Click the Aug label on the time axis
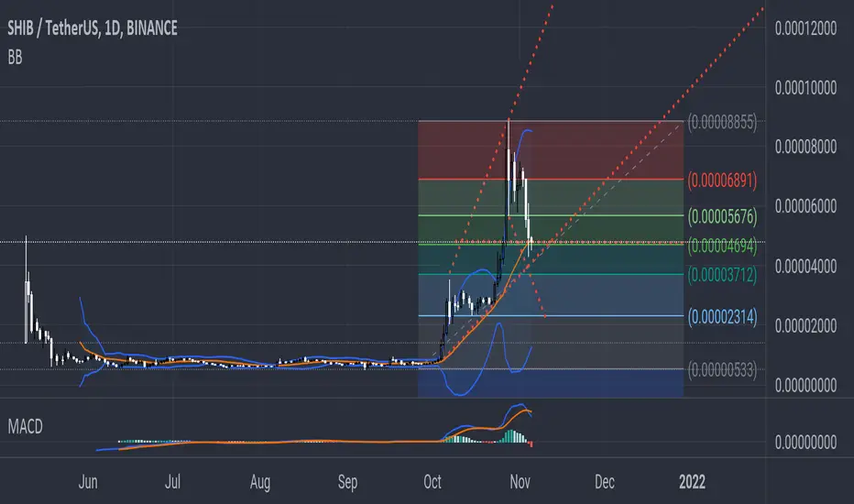The height and width of the screenshot is (504, 854). (260, 482)
